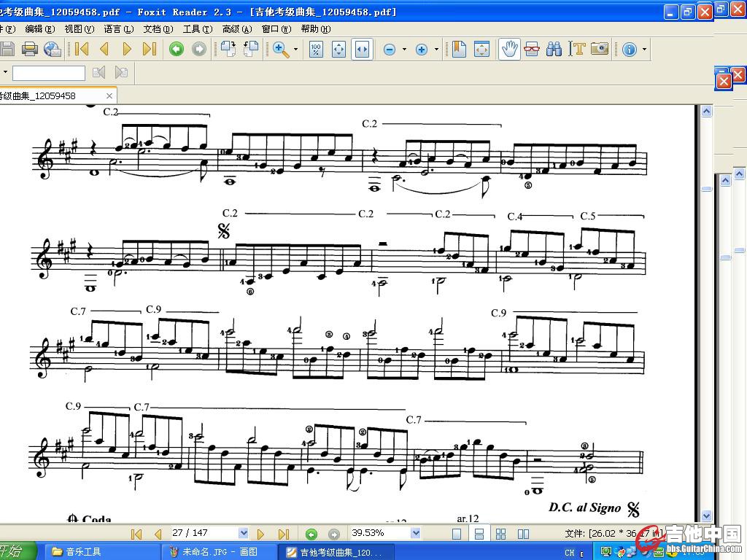Select the zoom magnifier tool
The image size is (747, 560).
coord(281,49)
